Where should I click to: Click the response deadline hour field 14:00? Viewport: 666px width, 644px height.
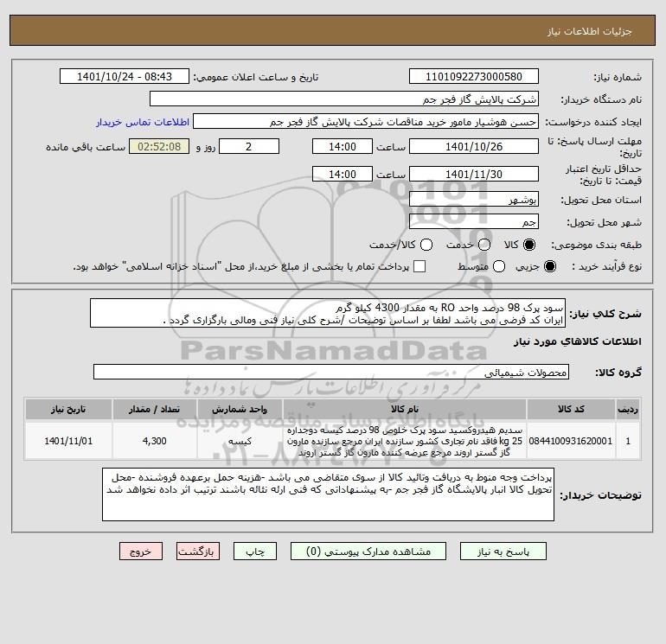click(343, 146)
